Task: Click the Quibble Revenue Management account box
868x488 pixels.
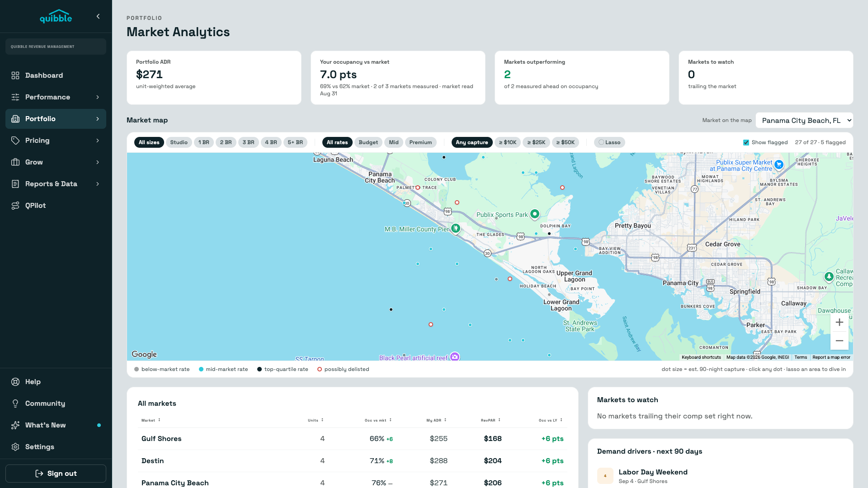Action: click(56, 47)
